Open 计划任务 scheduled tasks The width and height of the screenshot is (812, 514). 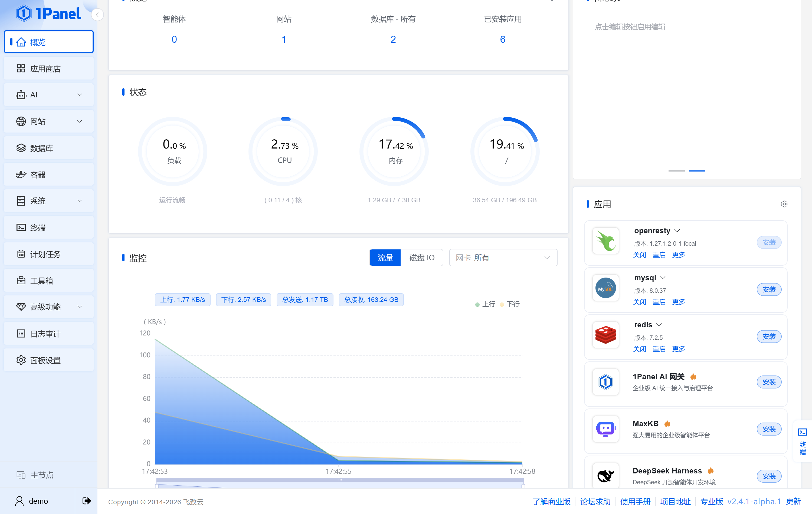click(x=48, y=254)
